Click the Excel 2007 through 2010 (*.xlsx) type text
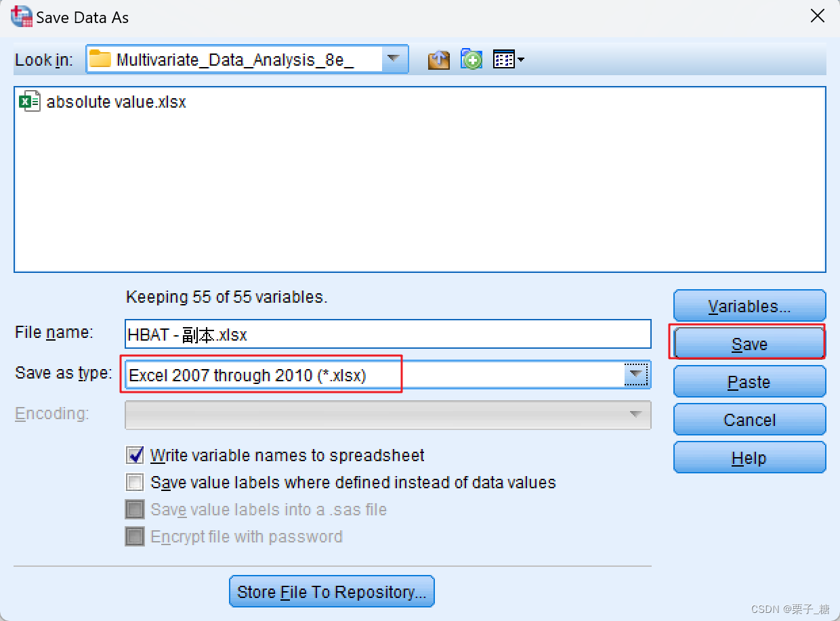Screen dimensions: 840x621 (x=247, y=375)
